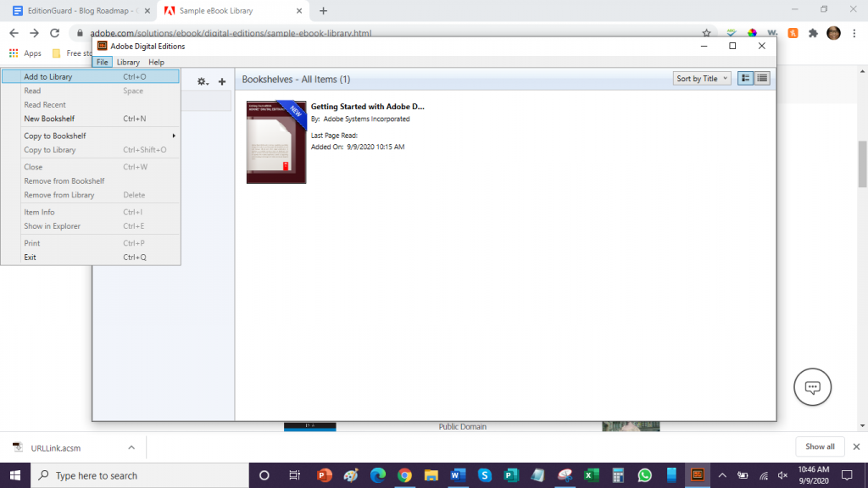Click the plus icon to add bookshelf
The height and width of the screenshot is (488, 868).
222,81
